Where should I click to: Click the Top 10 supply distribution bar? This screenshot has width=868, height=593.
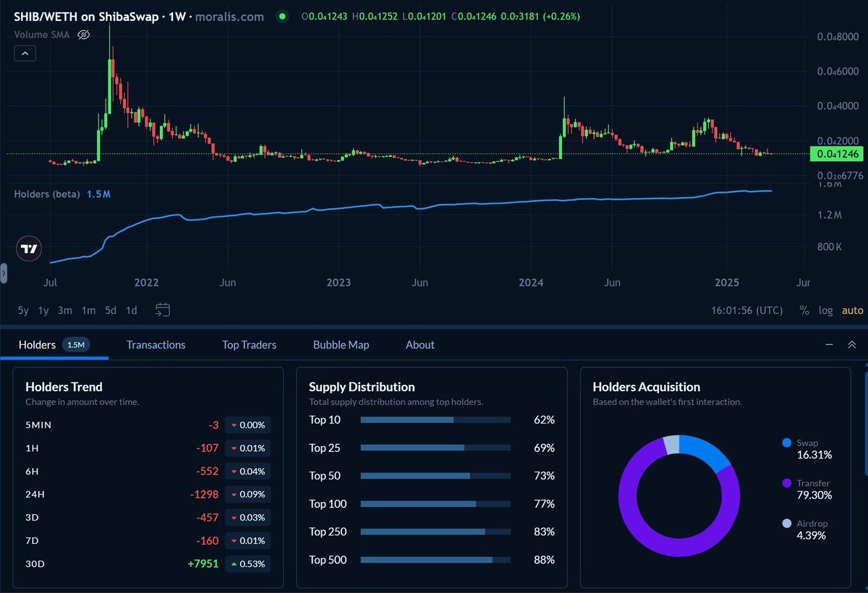click(x=435, y=419)
